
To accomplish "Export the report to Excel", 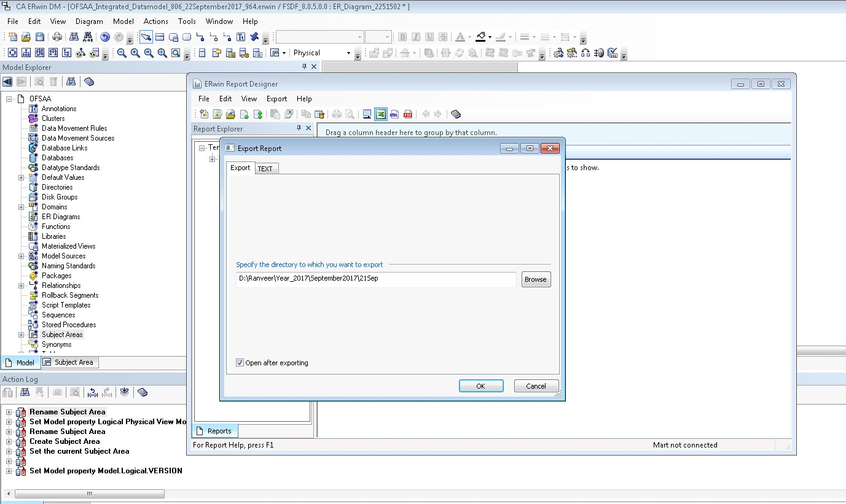I will tap(381, 114).
